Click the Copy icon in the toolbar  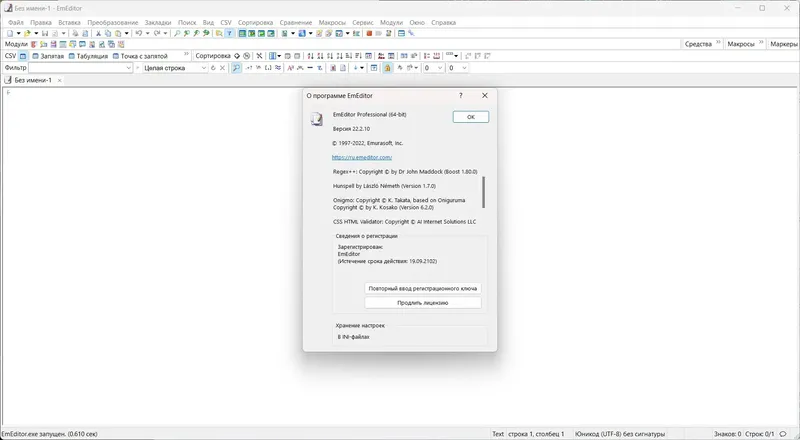(x=108, y=33)
